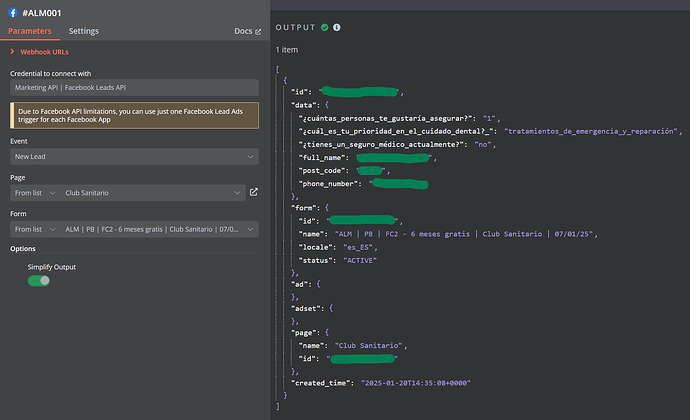Viewport: 690px width, 420px height.
Task: Click the "page" key in JSON output
Action: [304, 333]
